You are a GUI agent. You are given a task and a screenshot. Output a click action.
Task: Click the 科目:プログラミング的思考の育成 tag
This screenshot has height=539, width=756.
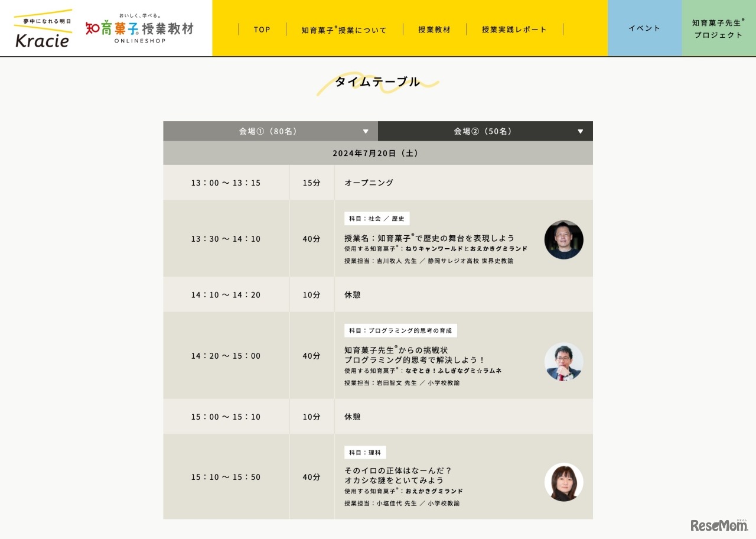click(400, 331)
